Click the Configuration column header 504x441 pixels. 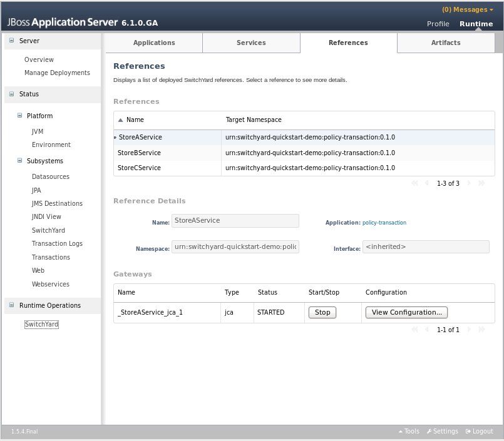pyautogui.click(x=386, y=292)
